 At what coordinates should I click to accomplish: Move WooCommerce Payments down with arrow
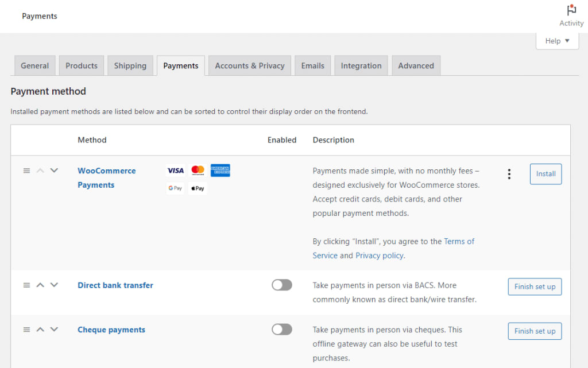coord(54,171)
